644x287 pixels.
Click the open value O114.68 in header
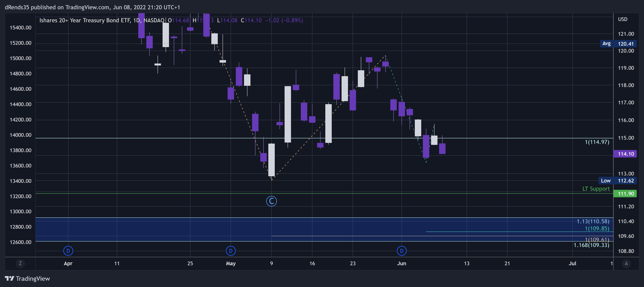pyautogui.click(x=178, y=20)
